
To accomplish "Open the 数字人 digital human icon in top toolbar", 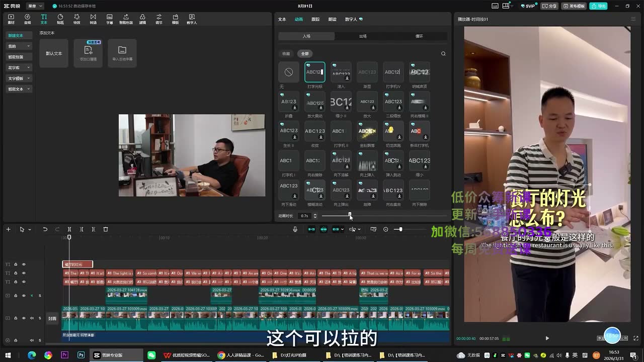I will coord(192,19).
